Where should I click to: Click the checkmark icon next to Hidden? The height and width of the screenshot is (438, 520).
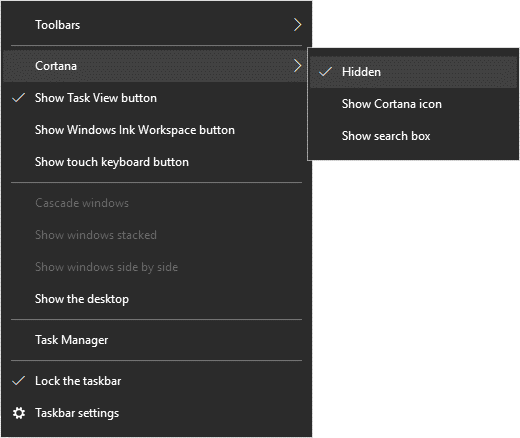[x=325, y=72]
